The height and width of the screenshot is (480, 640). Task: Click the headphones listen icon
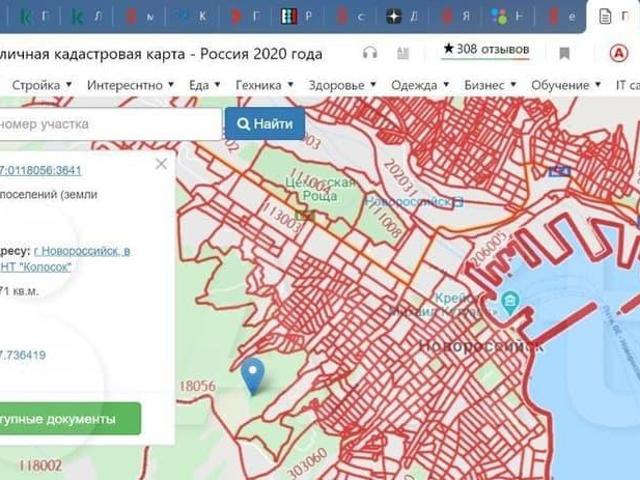coord(370,53)
